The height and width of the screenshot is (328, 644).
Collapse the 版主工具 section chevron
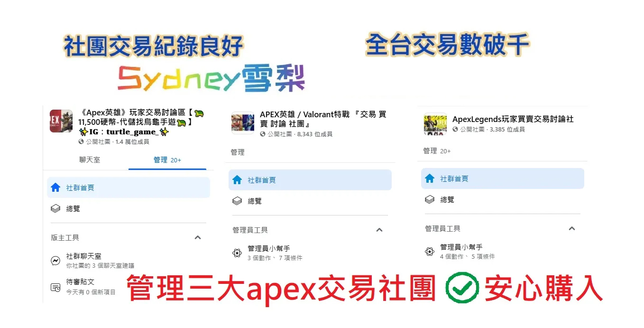tap(198, 237)
